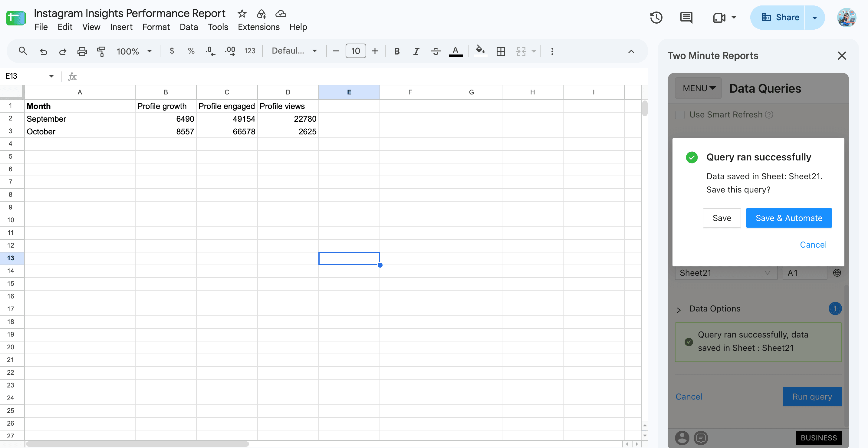Viewport: 868px width, 448px height.
Task: Click the search menus magnifier icon
Action: point(23,51)
